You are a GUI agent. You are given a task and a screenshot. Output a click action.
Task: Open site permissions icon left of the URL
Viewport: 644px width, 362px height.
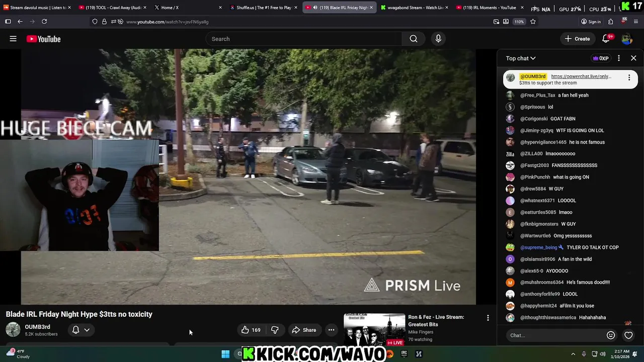(x=113, y=22)
